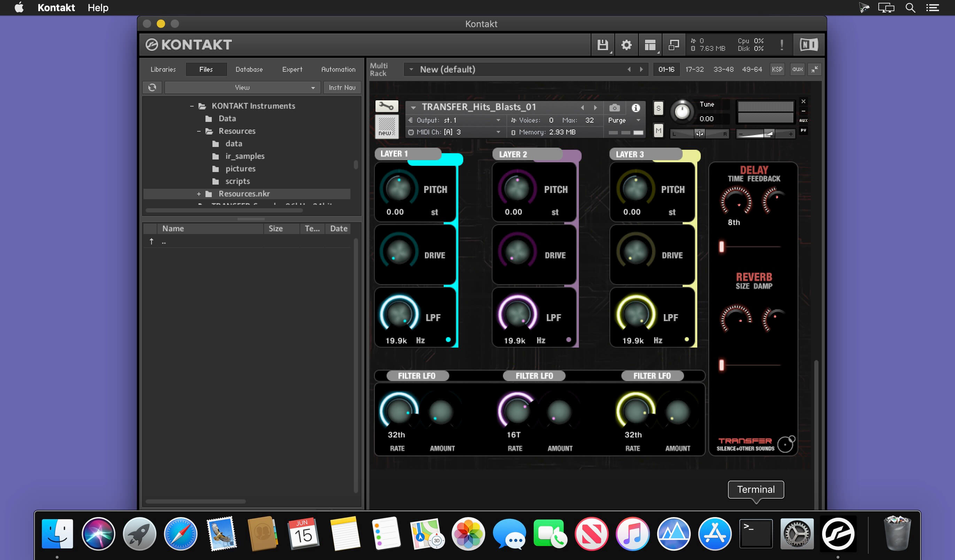Screen dimensions: 955x560
Task: Open the multi rack preset dropdown arrow
Action: pyautogui.click(x=411, y=69)
